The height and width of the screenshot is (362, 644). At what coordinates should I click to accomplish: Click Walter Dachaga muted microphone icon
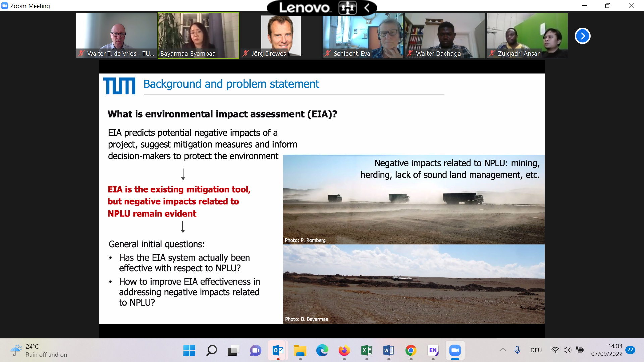(x=410, y=53)
